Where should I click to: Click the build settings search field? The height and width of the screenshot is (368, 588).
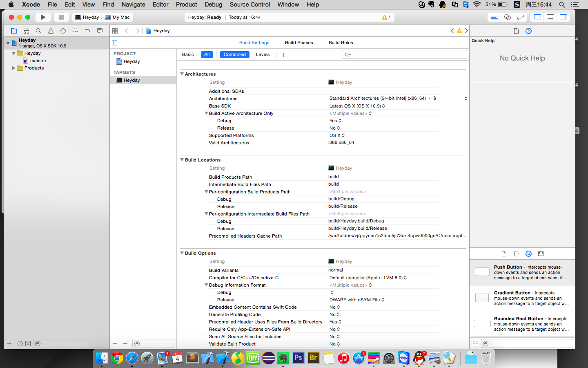click(404, 54)
